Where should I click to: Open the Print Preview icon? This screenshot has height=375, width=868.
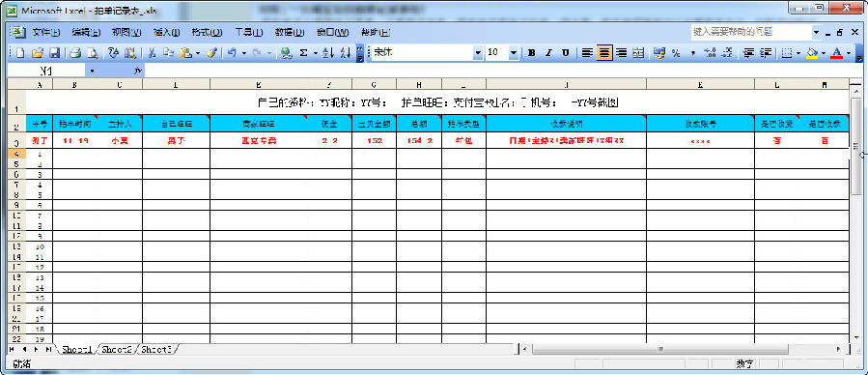click(x=93, y=53)
